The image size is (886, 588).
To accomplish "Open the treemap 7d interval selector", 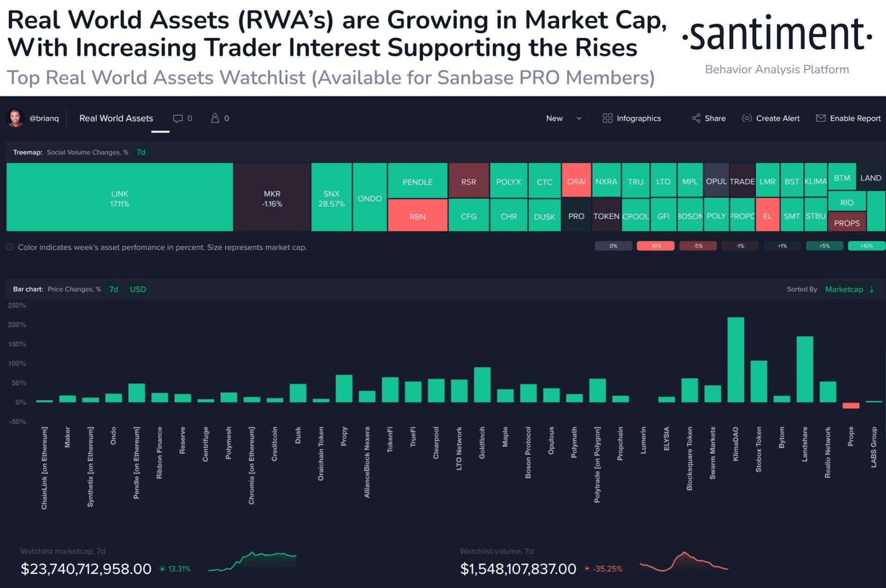I will click(141, 152).
